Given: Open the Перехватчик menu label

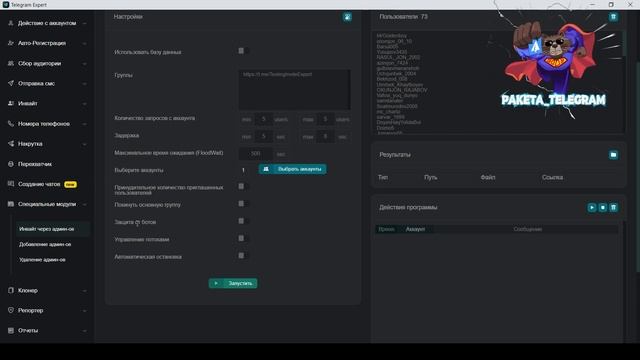Looking at the screenshot, I should tap(35, 164).
